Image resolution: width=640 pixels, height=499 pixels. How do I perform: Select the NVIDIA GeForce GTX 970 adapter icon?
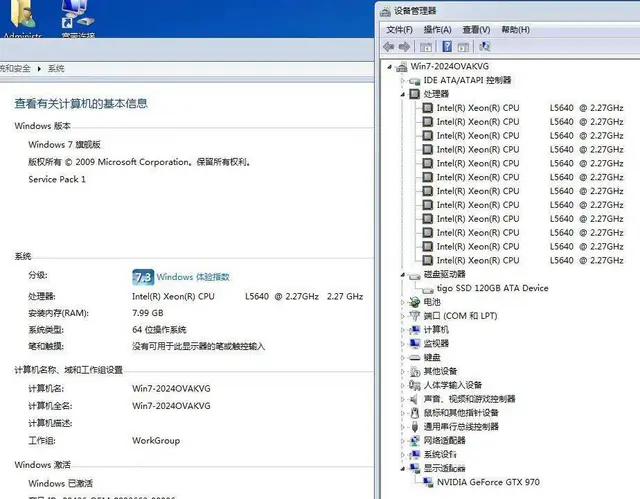click(428, 482)
